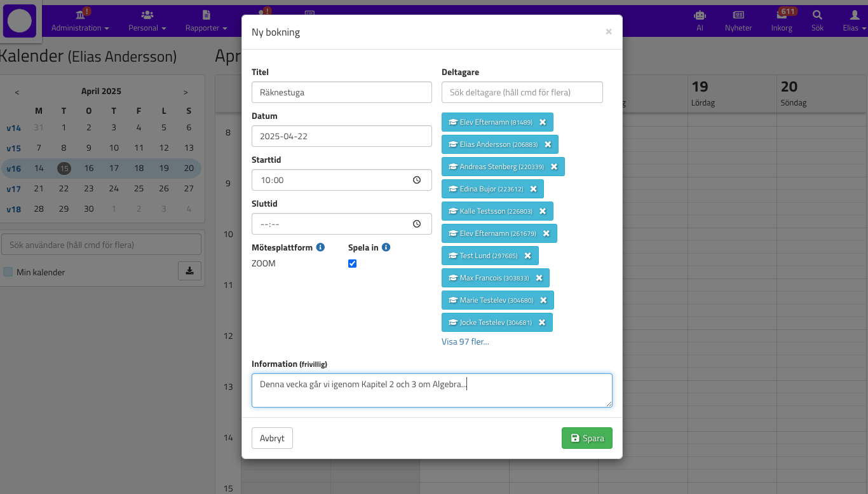Select week v14 in mini calendar

pos(13,128)
